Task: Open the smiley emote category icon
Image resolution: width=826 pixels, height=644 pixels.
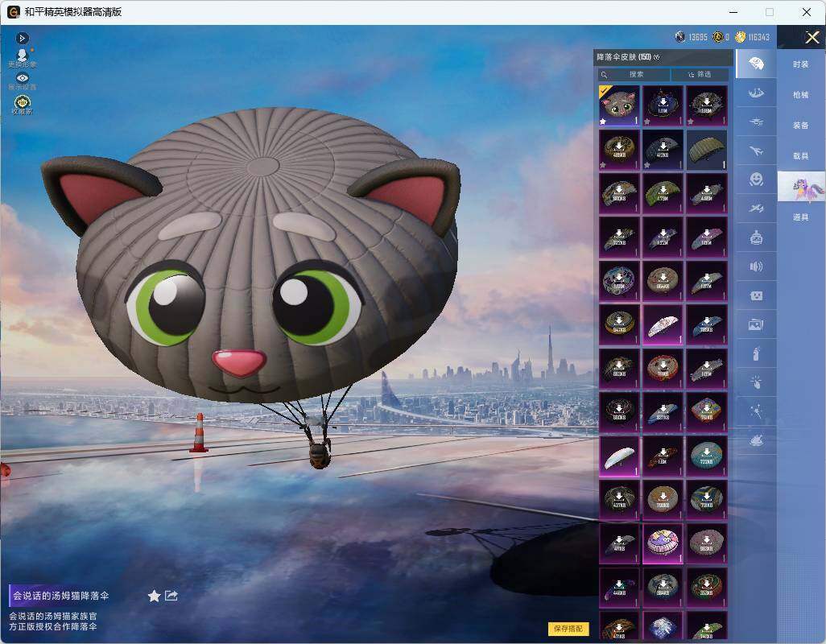Action: click(756, 180)
